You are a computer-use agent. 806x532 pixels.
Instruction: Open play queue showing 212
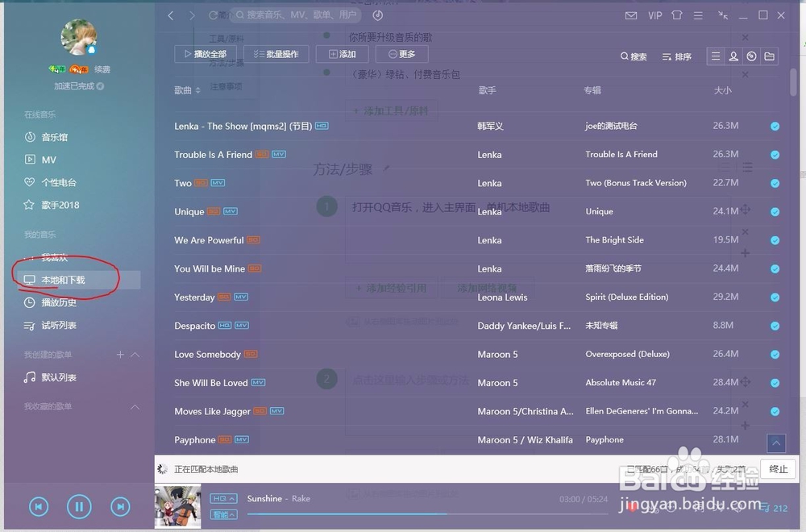(774, 508)
